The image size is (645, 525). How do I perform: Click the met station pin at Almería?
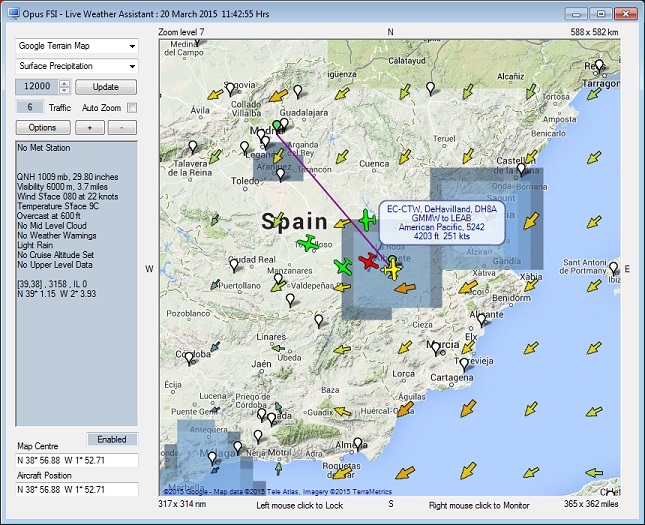pyautogui.click(x=358, y=444)
